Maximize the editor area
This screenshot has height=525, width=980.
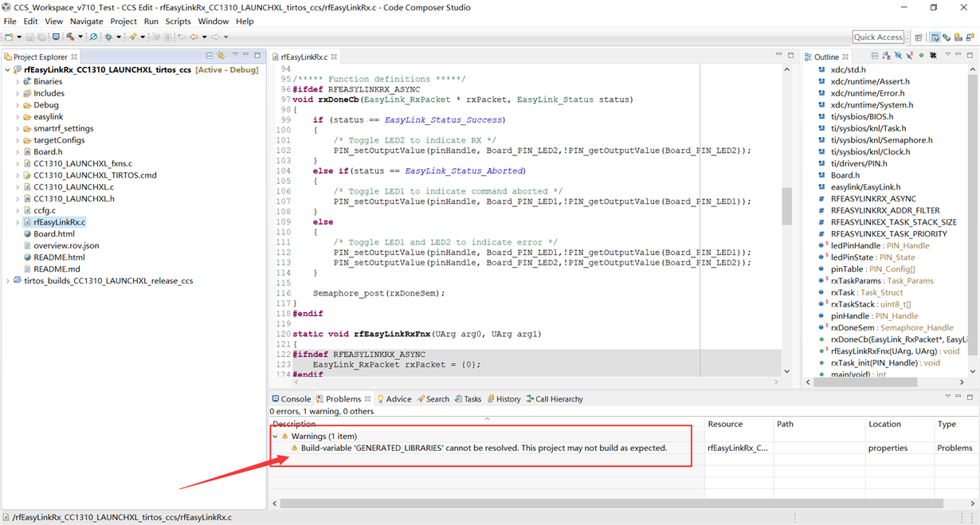pos(790,55)
